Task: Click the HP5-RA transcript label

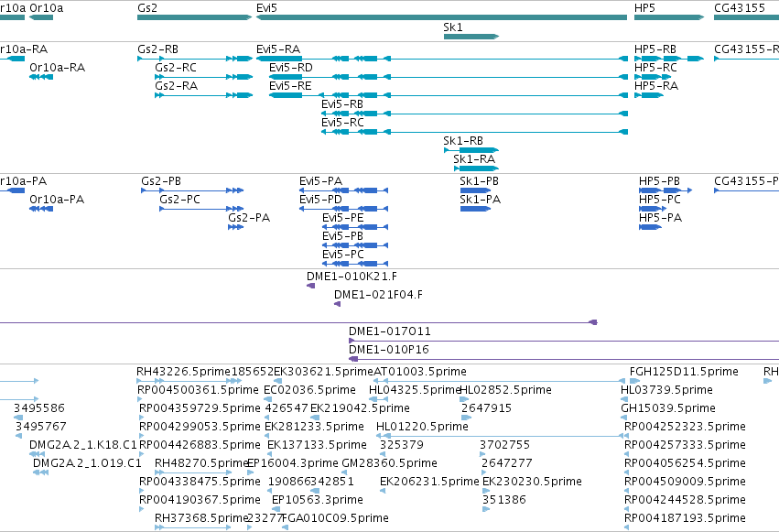Action: click(655, 86)
